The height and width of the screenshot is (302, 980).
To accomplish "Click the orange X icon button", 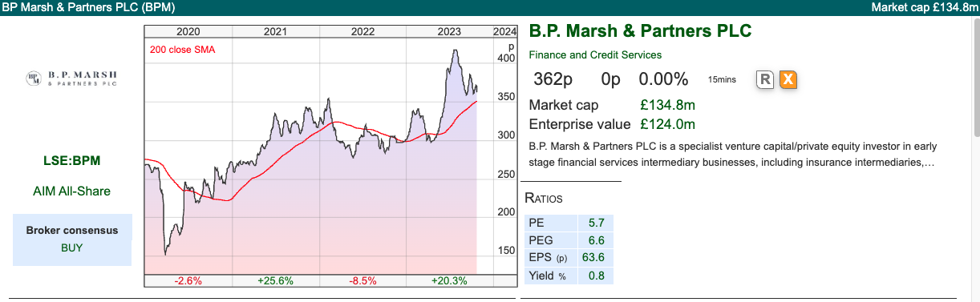I will tap(788, 79).
